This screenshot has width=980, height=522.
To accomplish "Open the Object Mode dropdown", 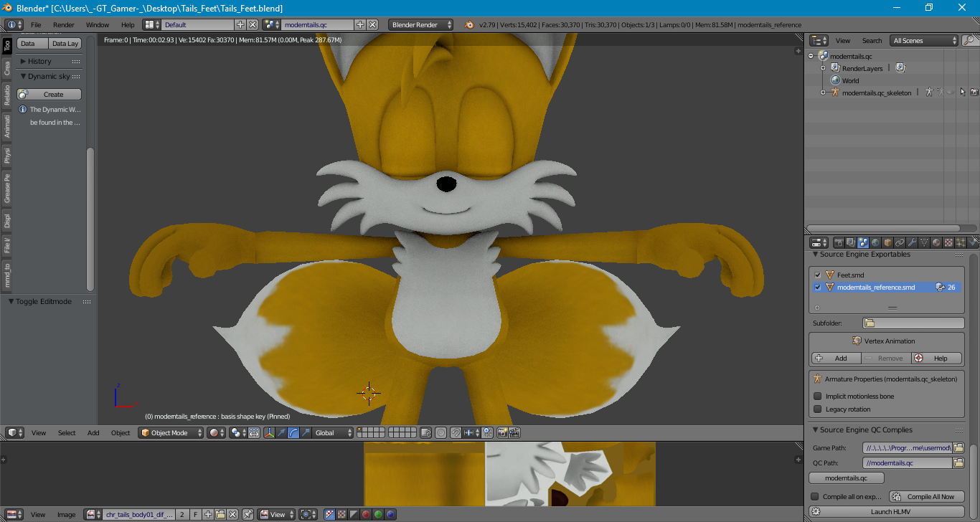I will tap(171, 433).
